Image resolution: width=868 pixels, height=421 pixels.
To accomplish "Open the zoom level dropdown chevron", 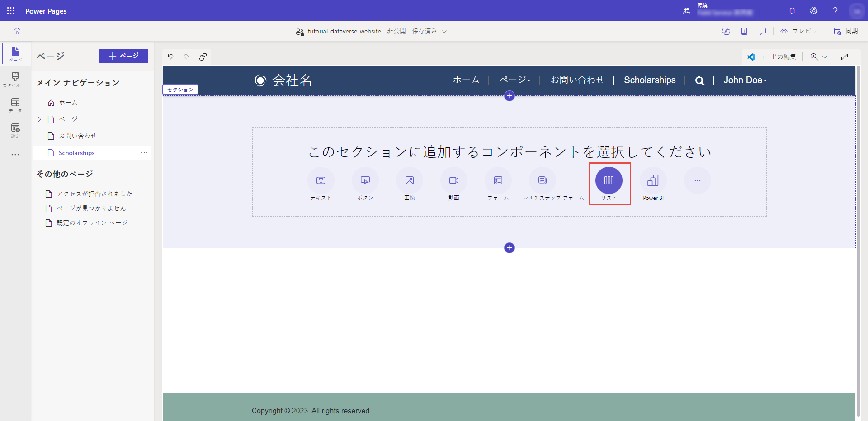I will [x=826, y=57].
